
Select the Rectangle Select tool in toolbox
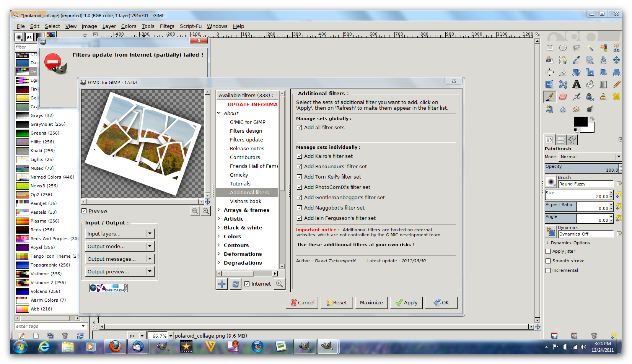click(x=550, y=48)
